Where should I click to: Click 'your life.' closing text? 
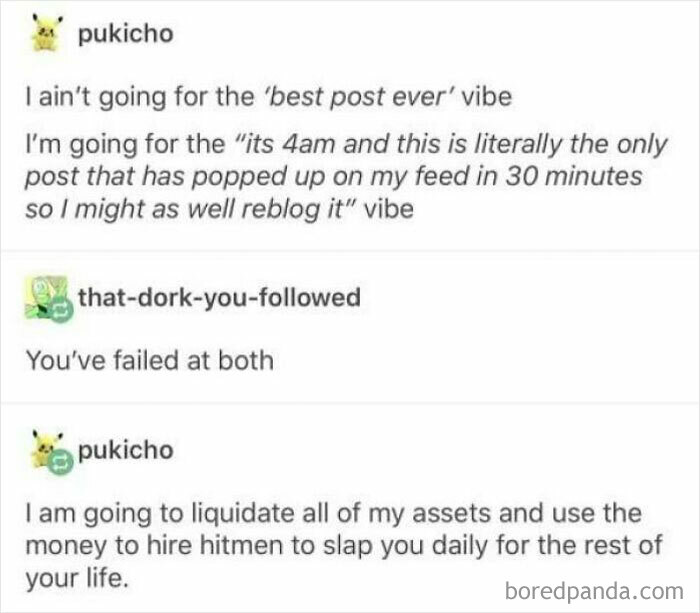[77, 578]
